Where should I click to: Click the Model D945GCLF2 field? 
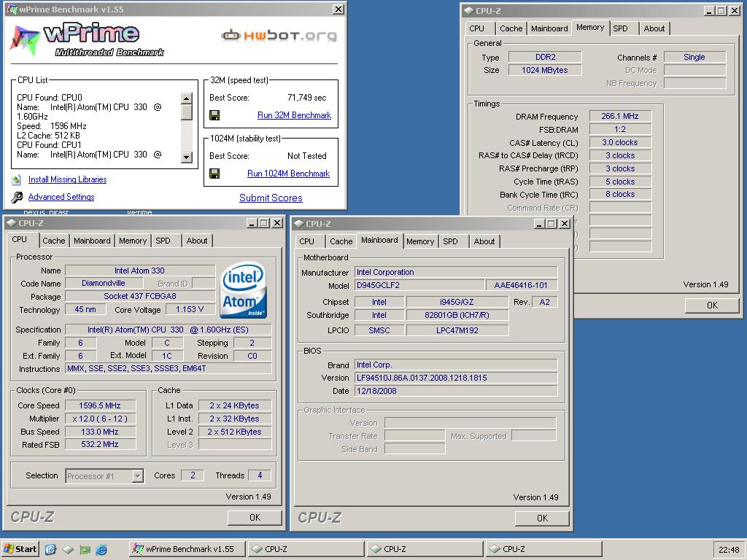click(419, 285)
